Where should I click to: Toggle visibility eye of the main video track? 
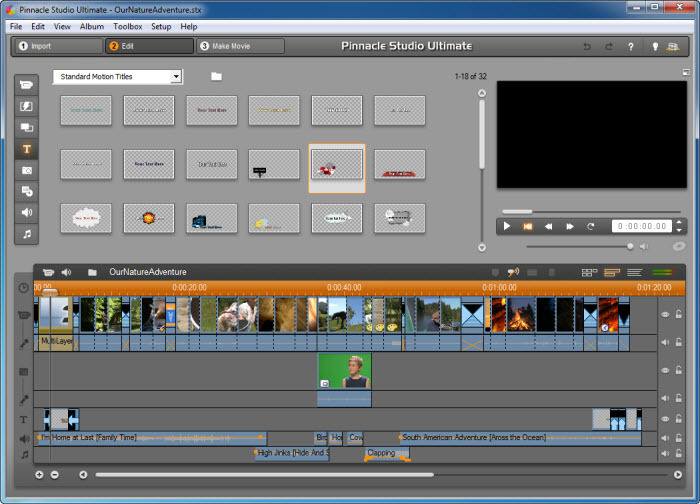click(665, 314)
